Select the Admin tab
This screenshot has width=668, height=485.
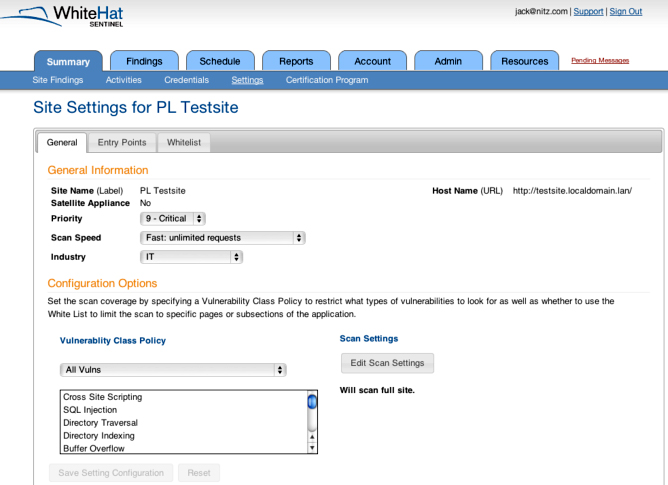click(448, 61)
